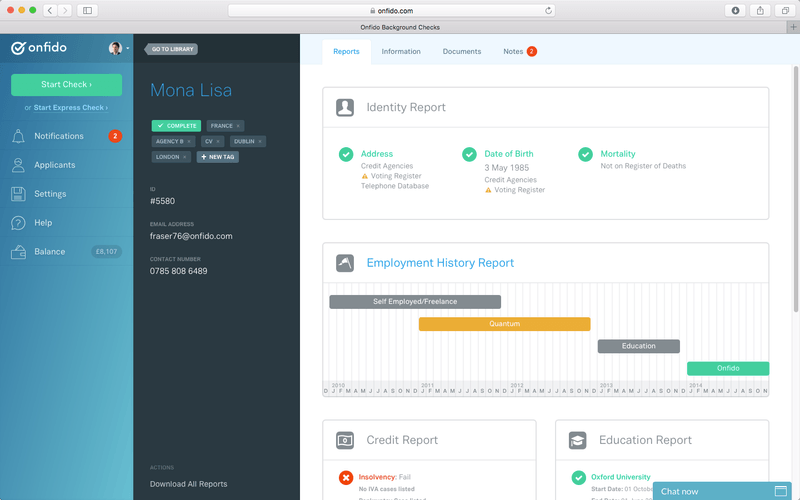
Task: Click the Credit Report icon
Action: [345, 440]
